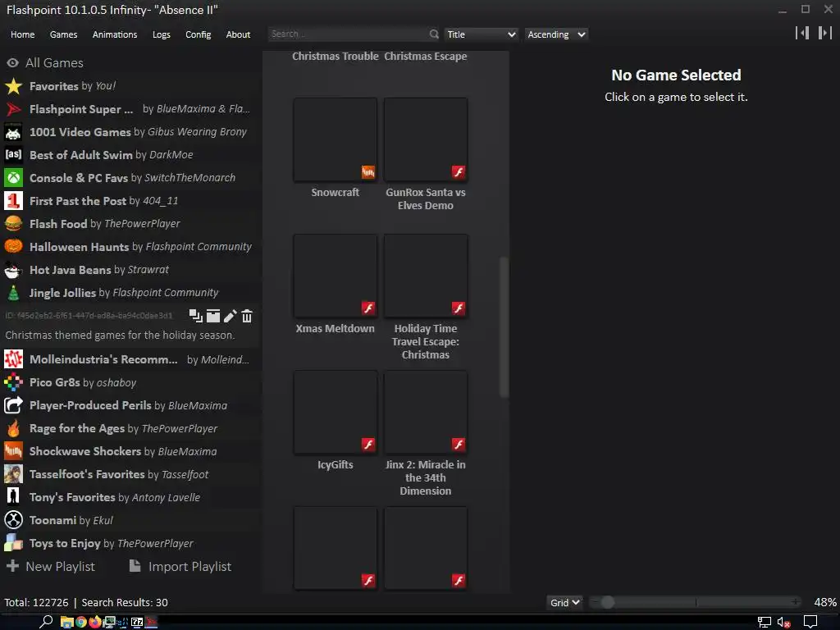
Task: Click the Toonami playlist circle icon
Action: click(13, 519)
